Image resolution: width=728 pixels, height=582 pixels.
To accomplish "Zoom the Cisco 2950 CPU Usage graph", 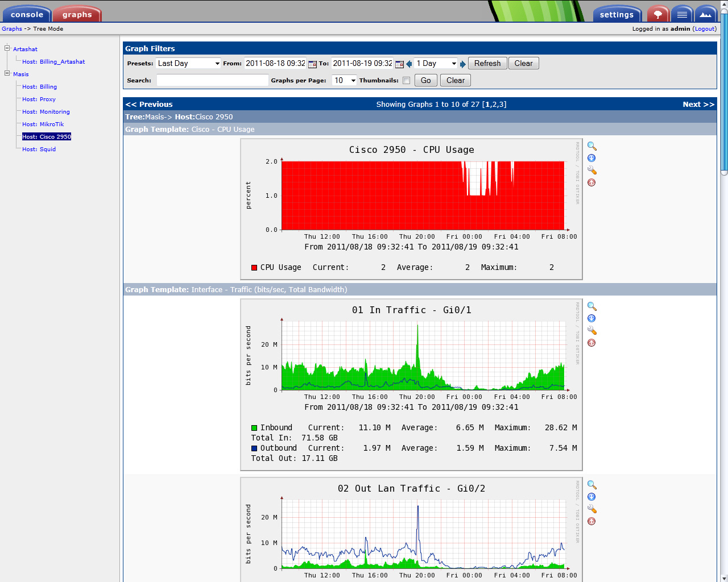I will click(591, 146).
